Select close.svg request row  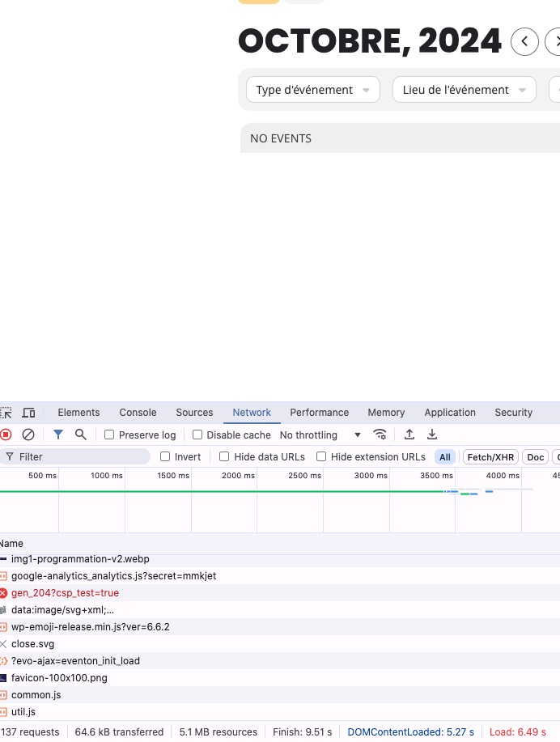coord(280,644)
